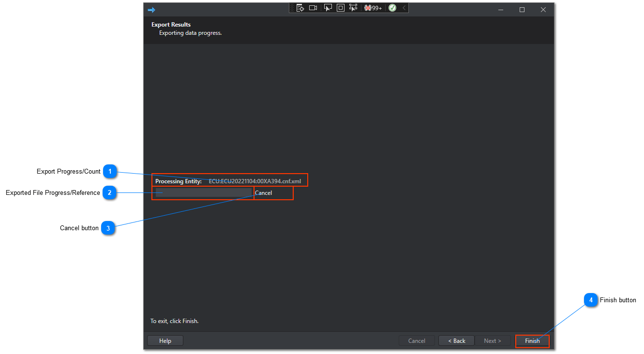The height and width of the screenshot is (354, 644).
Task: Click the 'Processing Entity:' label
Action: 179,181
